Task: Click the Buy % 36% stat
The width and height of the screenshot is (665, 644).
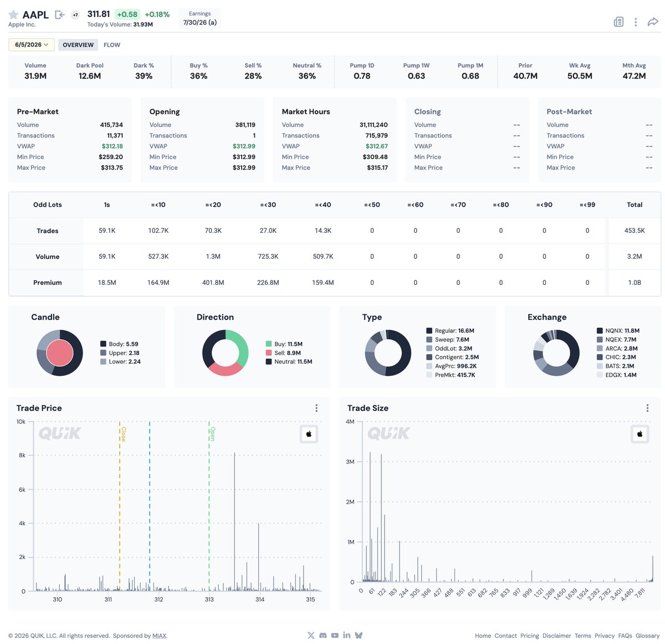Action: (x=198, y=71)
